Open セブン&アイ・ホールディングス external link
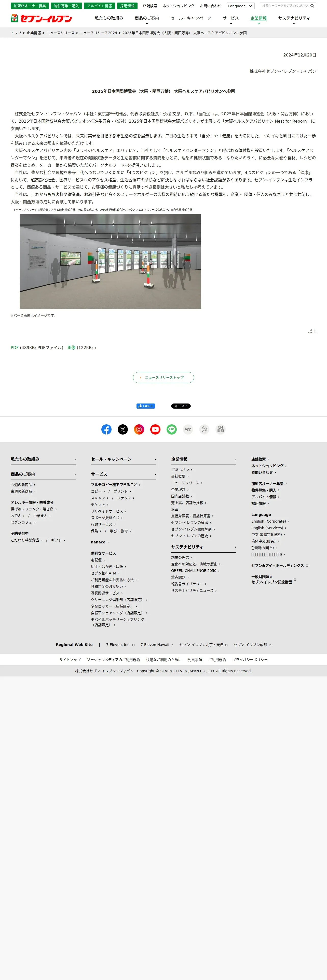 [x=280, y=566]
